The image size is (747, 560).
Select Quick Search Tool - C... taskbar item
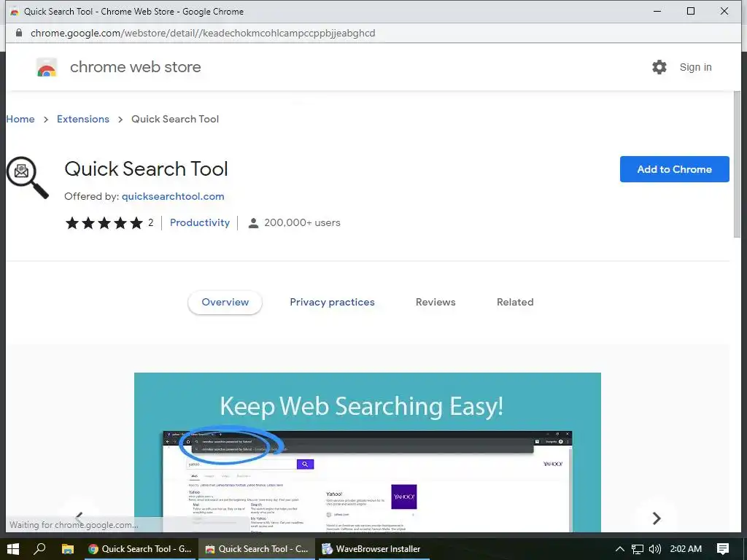[x=256, y=548]
